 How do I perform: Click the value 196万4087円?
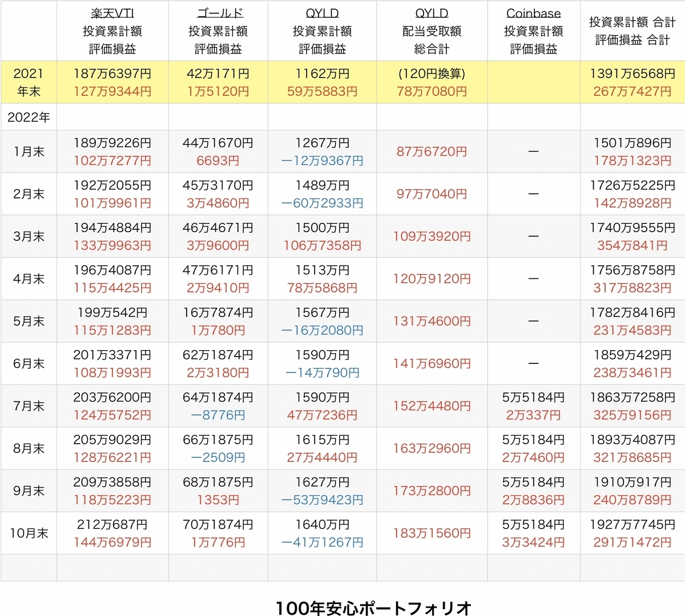[112, 270]
